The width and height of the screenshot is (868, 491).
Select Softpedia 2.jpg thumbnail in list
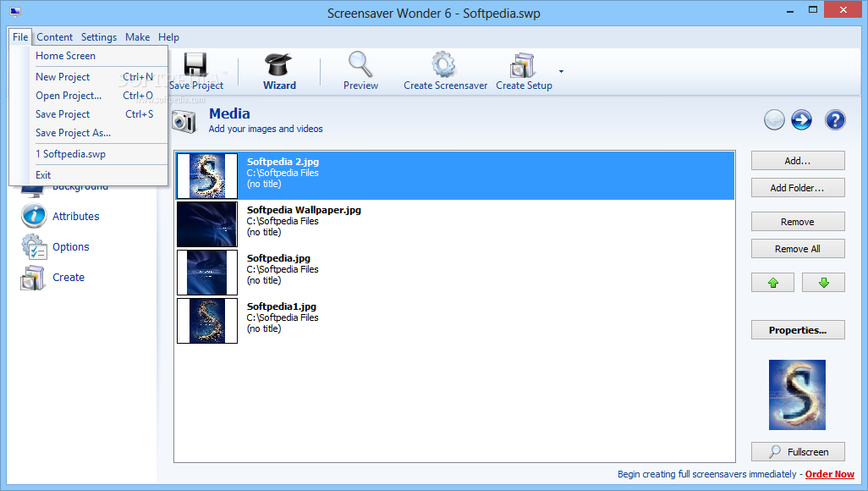[207, 176]
